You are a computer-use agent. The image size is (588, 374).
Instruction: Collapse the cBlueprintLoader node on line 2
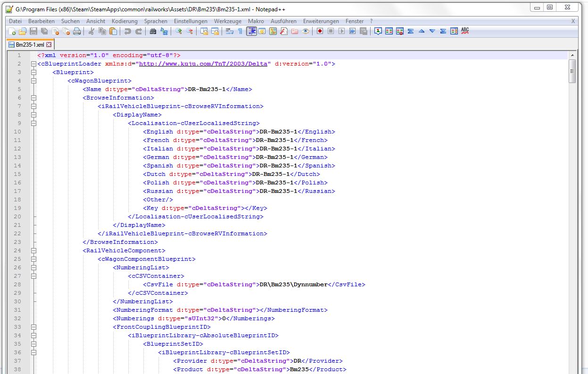33,64
